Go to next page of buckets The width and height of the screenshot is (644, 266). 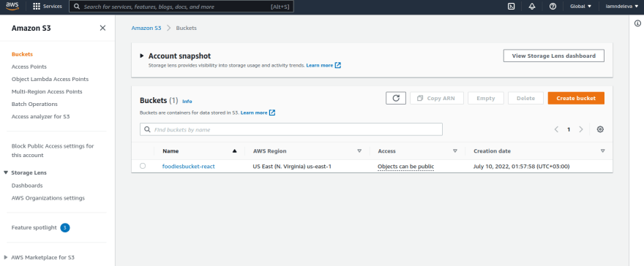point(581,129)
